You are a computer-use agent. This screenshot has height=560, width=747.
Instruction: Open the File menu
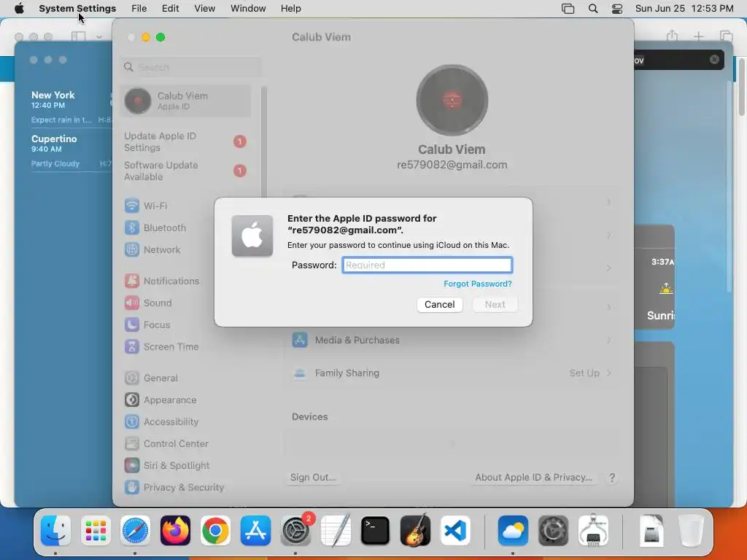tap(139, 9)
